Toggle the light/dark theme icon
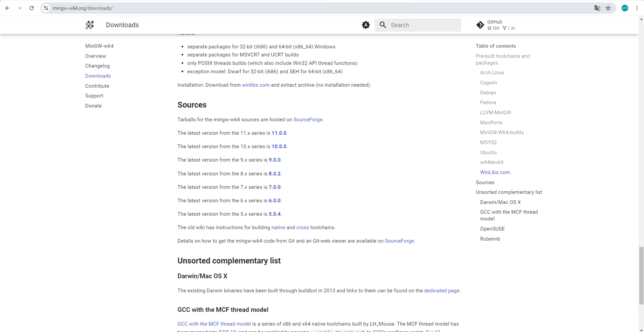The width and height of the screenshot is (644, 332). (x=366, y=25)
